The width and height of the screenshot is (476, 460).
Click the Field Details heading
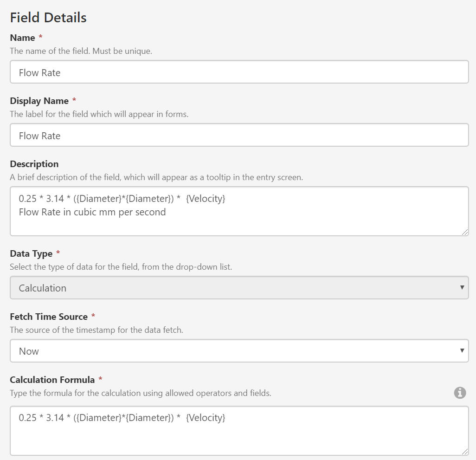click(x=48, y=18)
